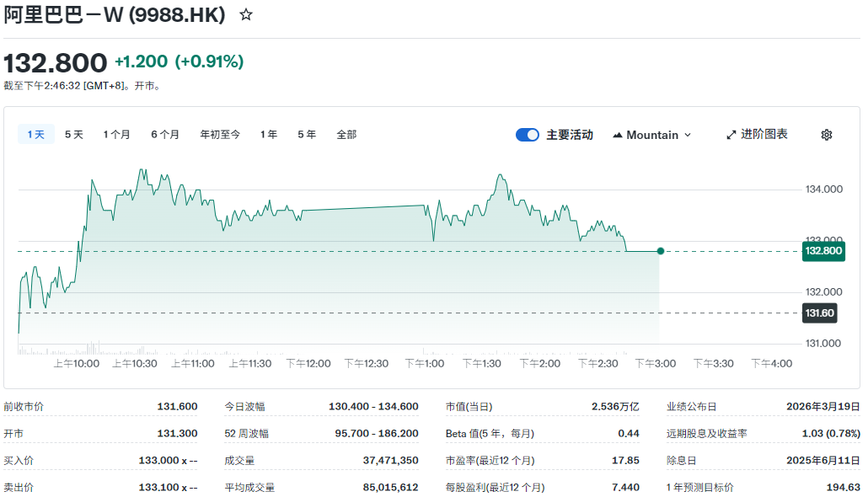The height and width of the screenshot is (497, 868).
Task: Select the 5年 range tab
Action: [306, 133]
